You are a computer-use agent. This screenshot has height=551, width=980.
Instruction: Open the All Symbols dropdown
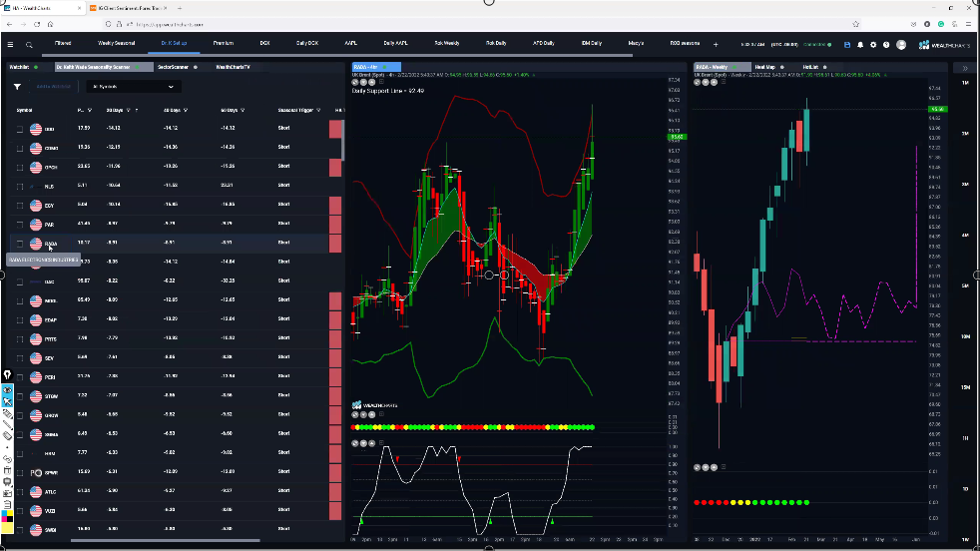coord(133,87)
